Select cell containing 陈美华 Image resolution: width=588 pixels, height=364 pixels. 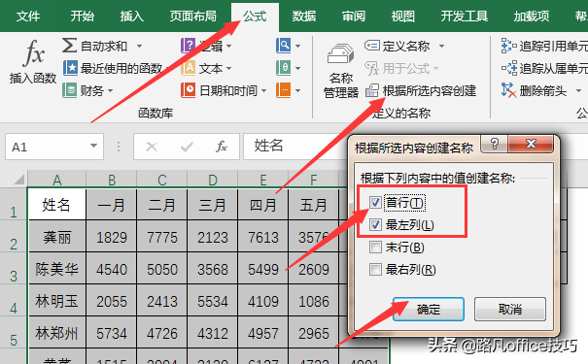[x=57, y=269]
